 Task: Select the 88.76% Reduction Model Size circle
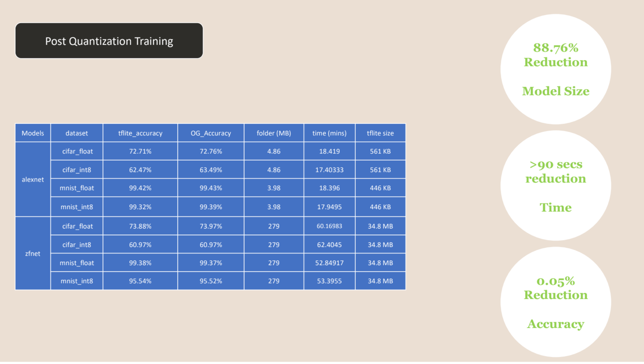click(x=555, y=69)
